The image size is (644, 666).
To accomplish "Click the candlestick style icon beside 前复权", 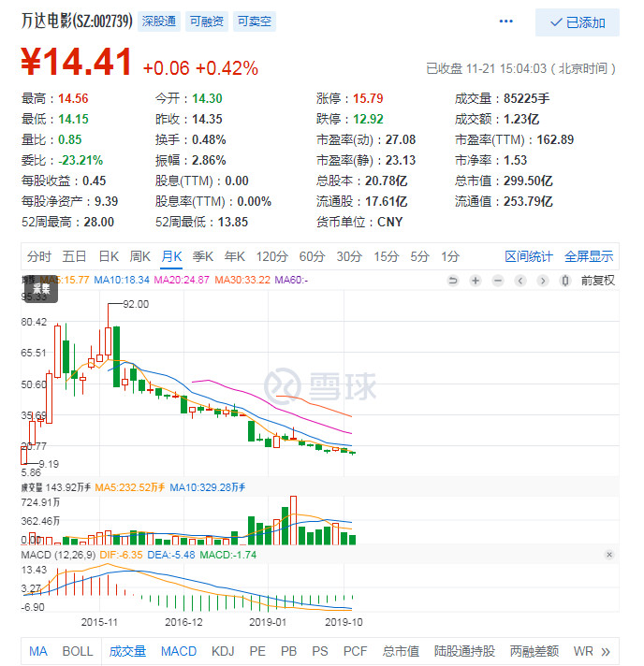I will click(565, 281).
